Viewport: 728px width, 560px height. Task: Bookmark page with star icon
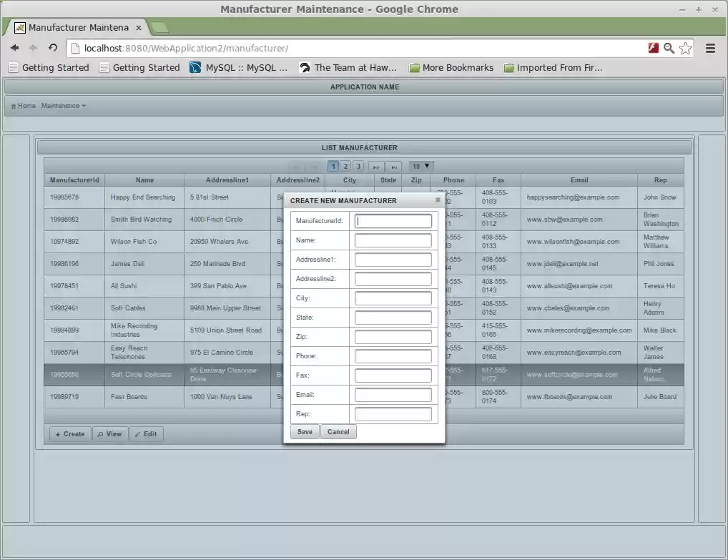tap(686, 48)
